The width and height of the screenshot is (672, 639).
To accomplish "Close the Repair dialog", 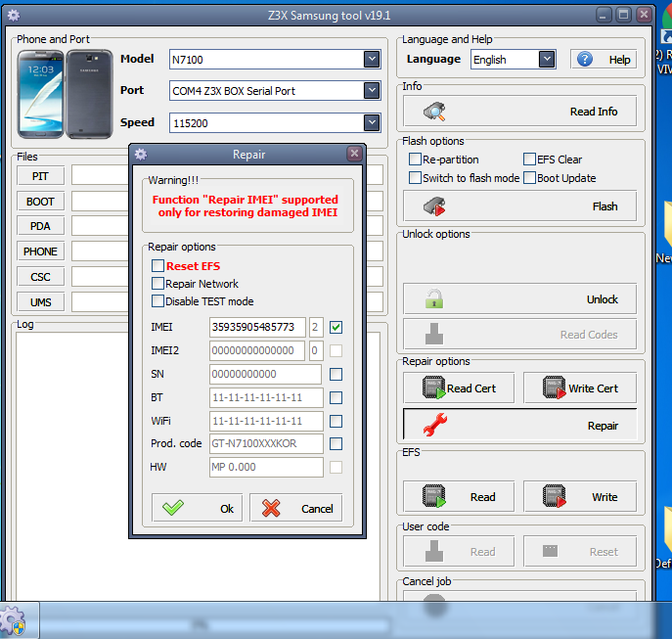I will coord(354,154).
